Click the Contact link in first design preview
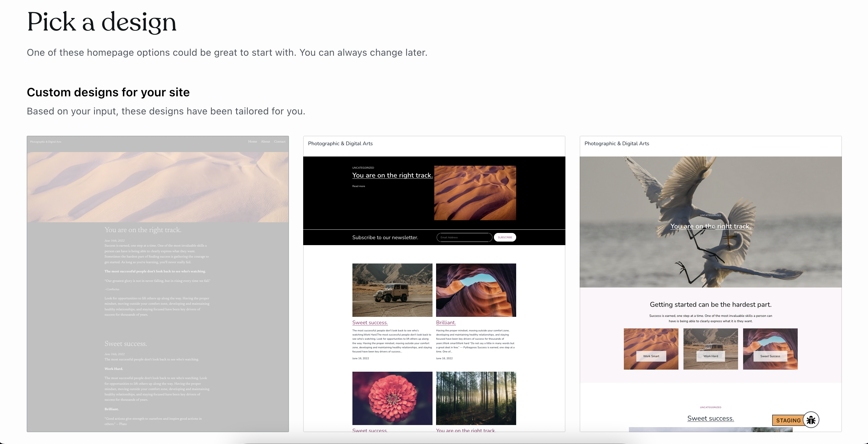 click(279, 142)
